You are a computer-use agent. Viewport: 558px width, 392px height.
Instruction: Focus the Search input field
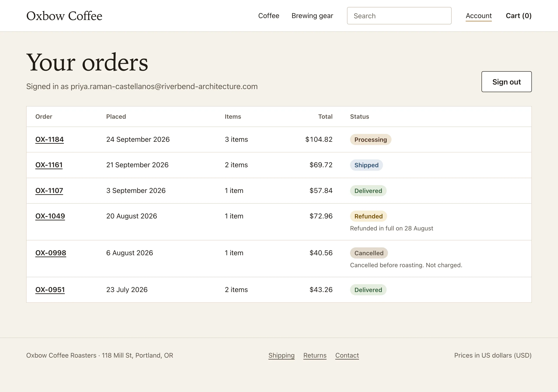(399, 16)
